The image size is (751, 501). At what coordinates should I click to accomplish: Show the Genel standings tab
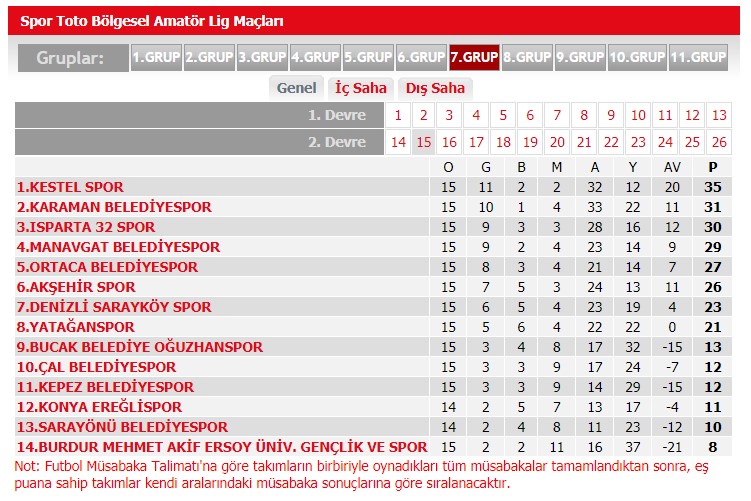coord(296,88)
